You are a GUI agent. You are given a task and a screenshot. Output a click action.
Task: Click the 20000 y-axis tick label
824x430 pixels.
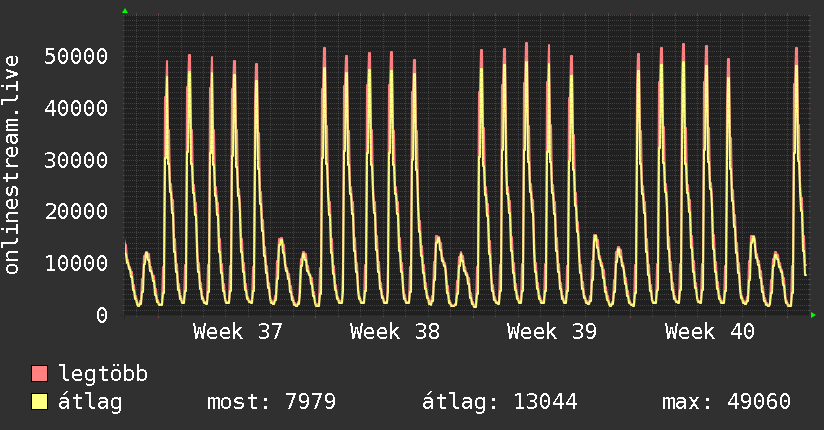[76, 211]
